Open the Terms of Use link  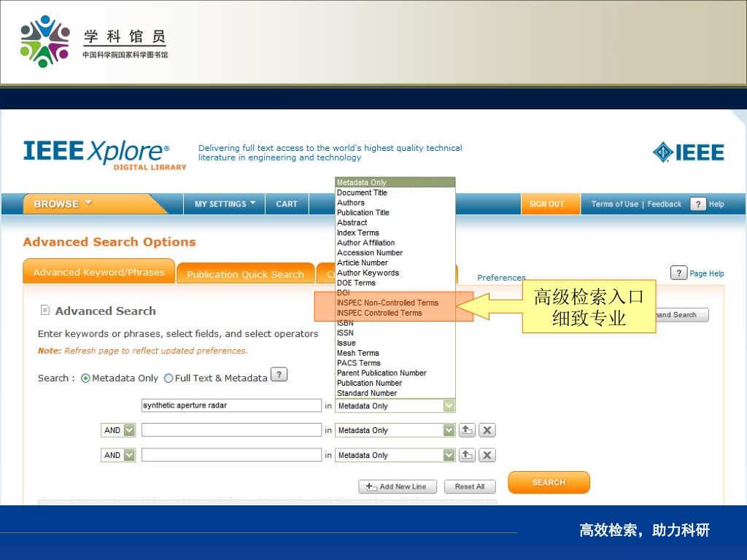pos(614,204)
